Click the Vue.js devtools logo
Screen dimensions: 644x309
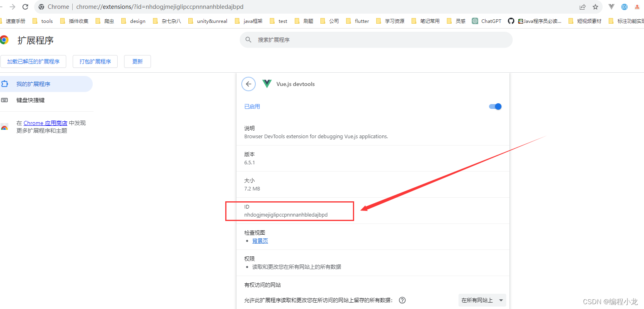pyautogui.click(x=267, y=84)
